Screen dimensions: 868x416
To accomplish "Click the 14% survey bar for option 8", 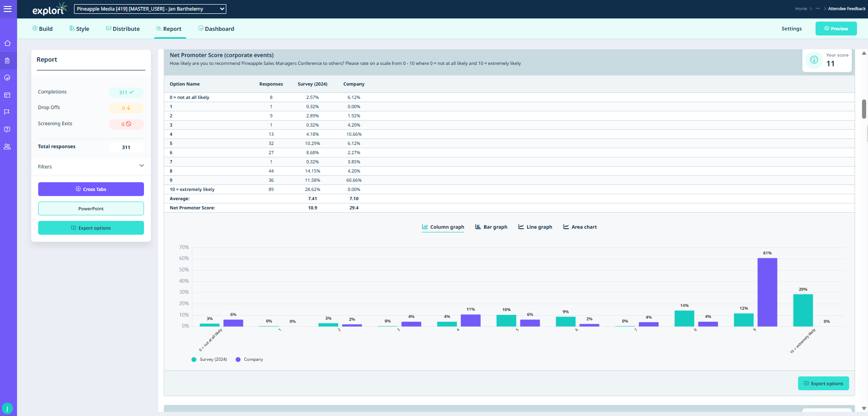I will click(684, 318).
